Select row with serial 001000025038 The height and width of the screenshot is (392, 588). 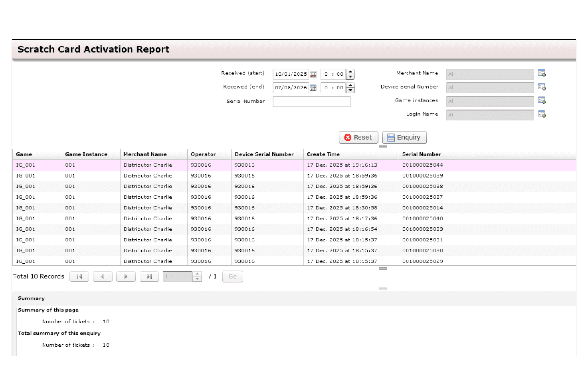point(294,187)
